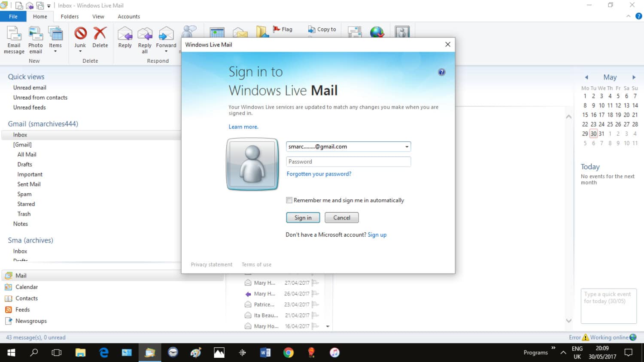Switch to the Folders ribbon tab
644x362 pixels.
click(70, 16)
